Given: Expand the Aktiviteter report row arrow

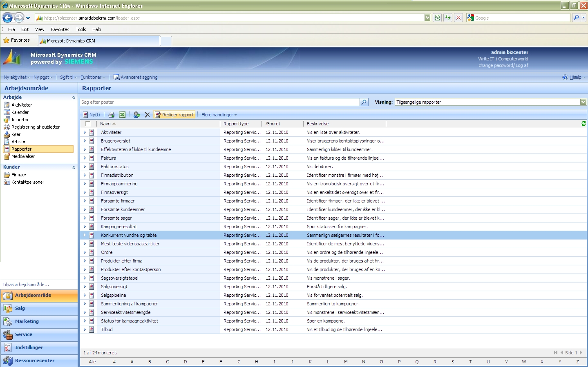Looking at the screenshot, I should coord(85,132).
